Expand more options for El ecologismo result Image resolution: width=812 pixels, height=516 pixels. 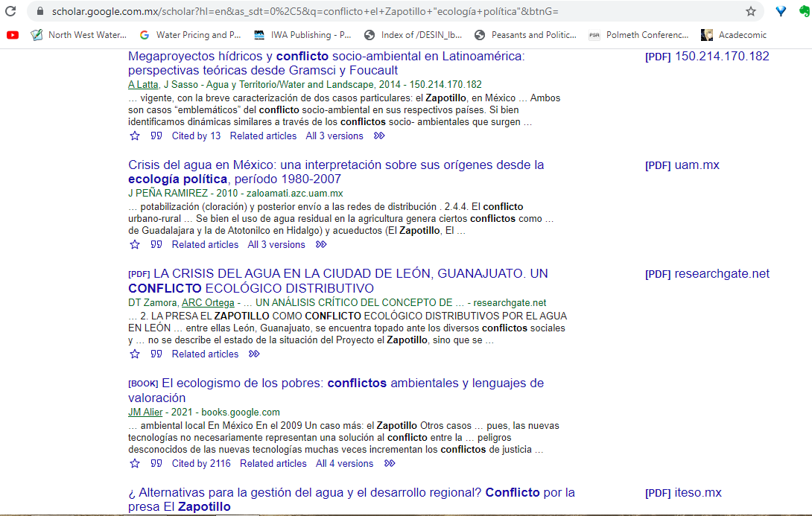390,464
